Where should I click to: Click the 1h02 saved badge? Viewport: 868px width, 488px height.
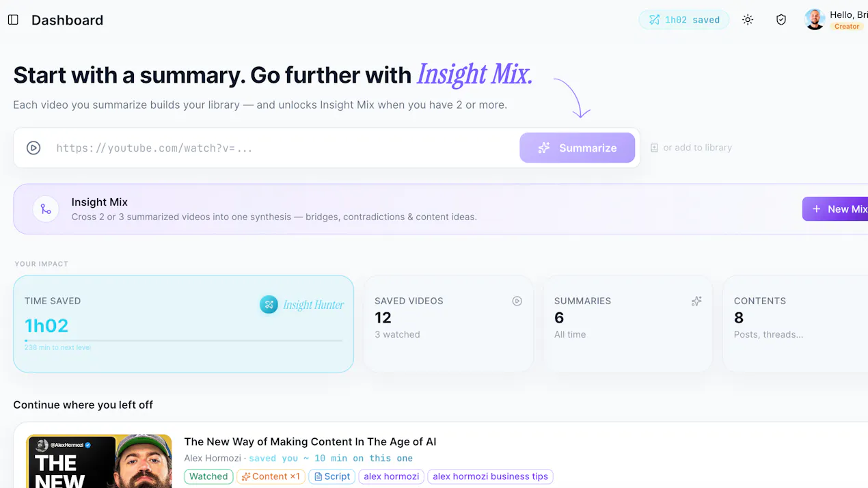click(x=684, y=20)
